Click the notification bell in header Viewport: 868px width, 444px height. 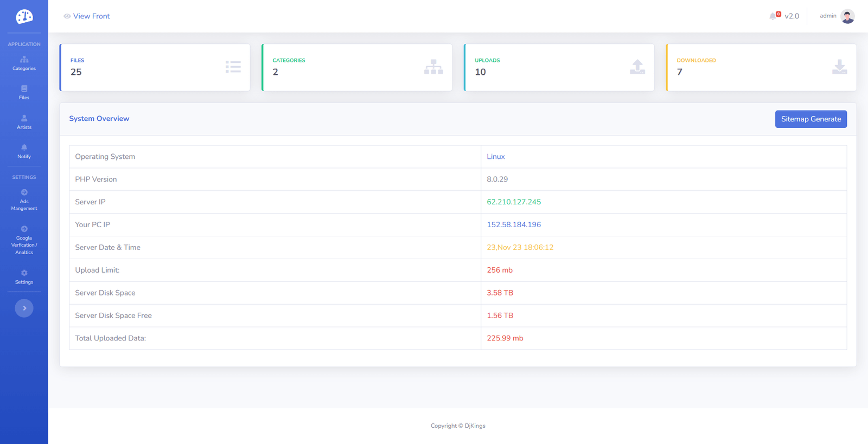[x=773, y=16]
